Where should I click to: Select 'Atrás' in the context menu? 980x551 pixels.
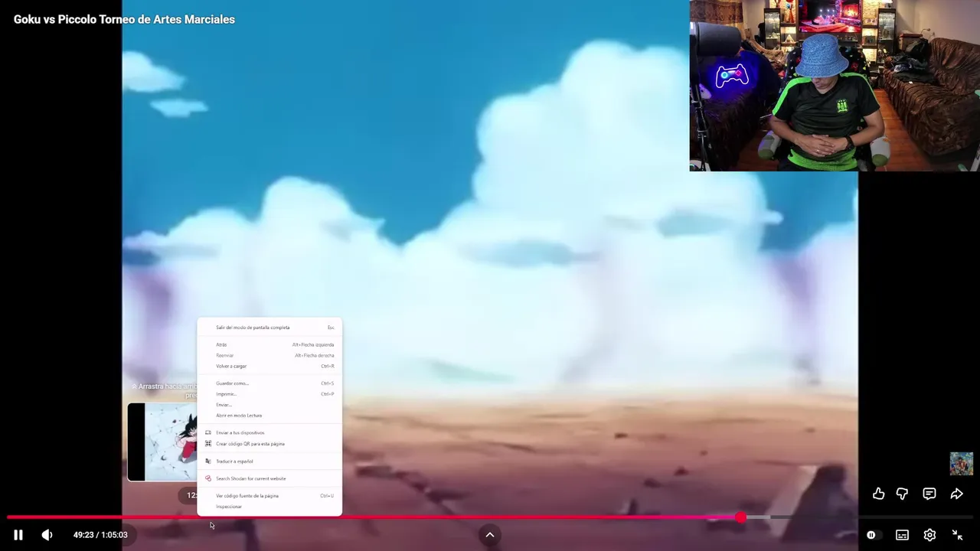pyautogui.click(x=269, y=344)
